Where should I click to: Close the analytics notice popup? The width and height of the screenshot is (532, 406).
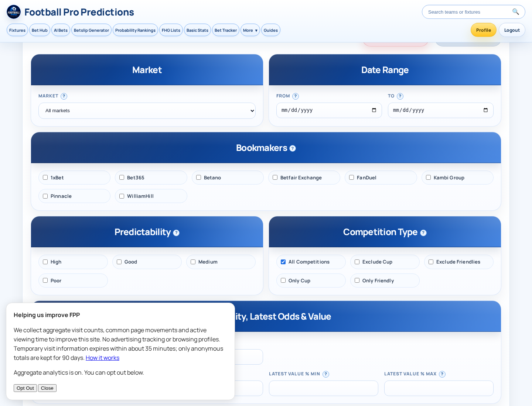pos(47,388)
